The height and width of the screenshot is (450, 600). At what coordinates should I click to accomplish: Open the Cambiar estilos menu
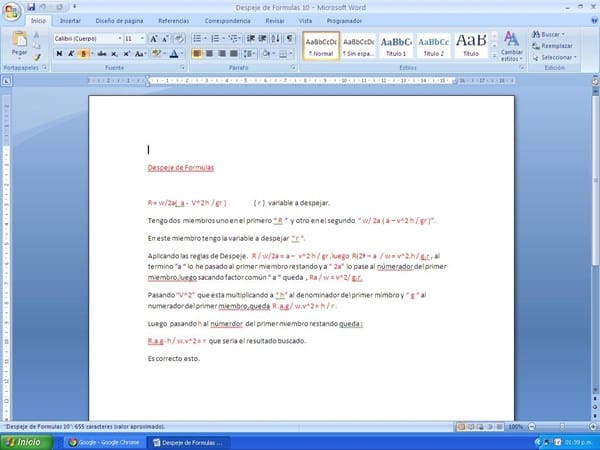tap(512, 47)
